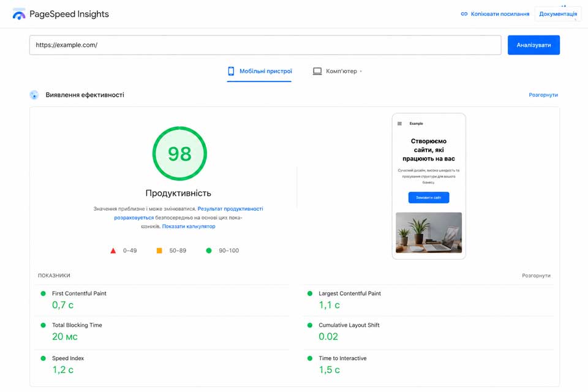Click Показати калькулятор link
This screenshot has width=588, height=392.
[189, 226]
